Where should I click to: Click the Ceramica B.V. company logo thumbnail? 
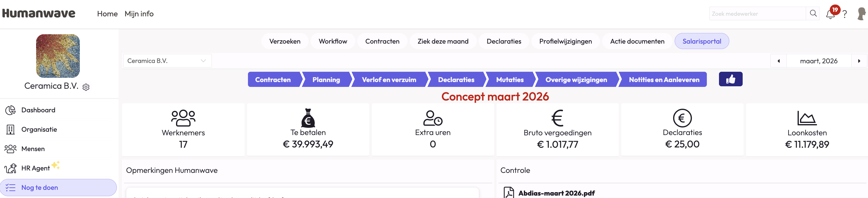[x=58, y=56]
